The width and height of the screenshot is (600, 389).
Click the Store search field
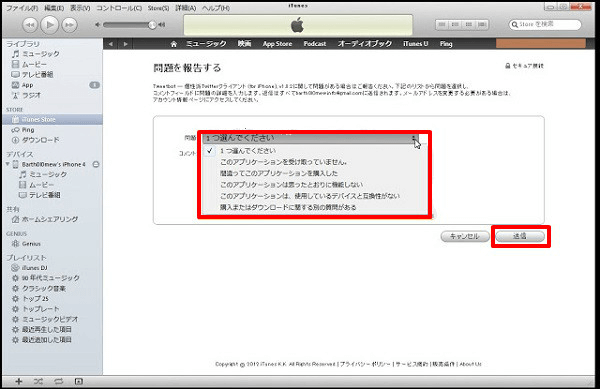[545, 24]
